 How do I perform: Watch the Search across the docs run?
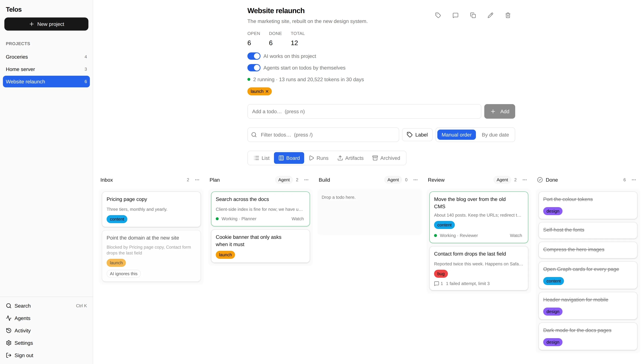pyautogui.click(x=297, y=219)
